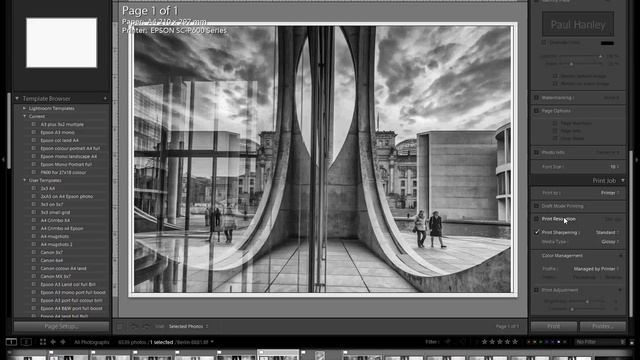Open Profile Managed by Printer dropdown
Viewport: 640px width, 360px height.
click(596, 269)
